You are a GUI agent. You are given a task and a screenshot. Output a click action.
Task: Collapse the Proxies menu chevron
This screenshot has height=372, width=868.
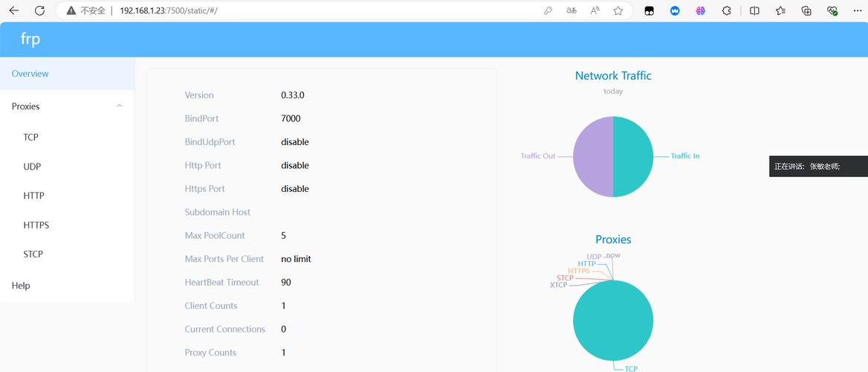tap(119, 106)
